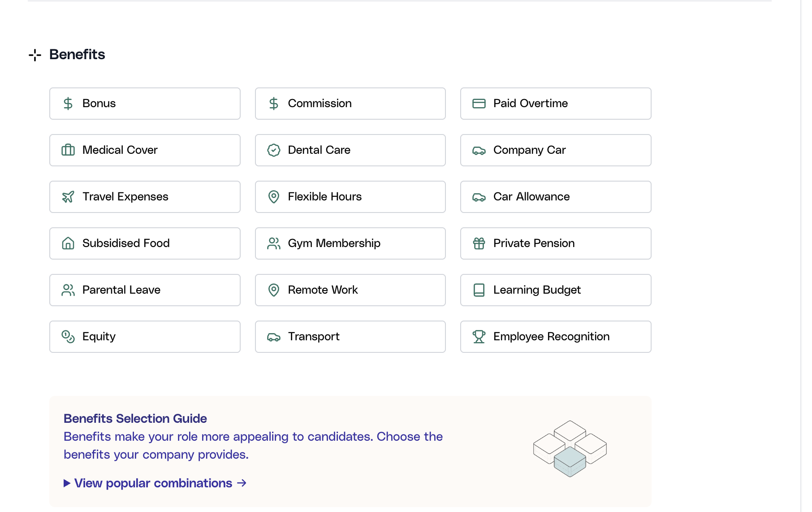Select the car icon on Company Car
812x512 pixels.
click(x=479, y=150)
